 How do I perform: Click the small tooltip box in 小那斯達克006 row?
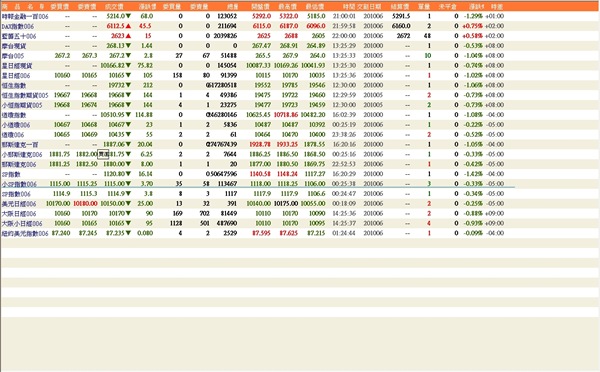tap(104, 154)
